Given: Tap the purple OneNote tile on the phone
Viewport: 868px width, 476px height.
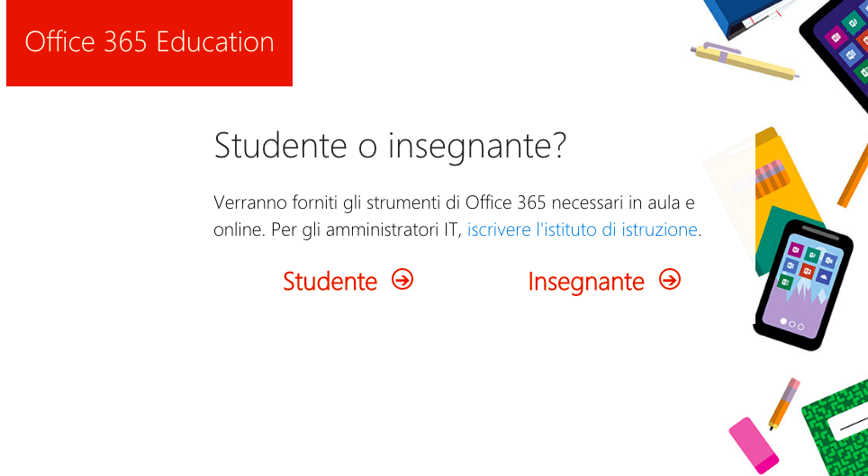Looking at the screenshot, I should pos(795,249).
